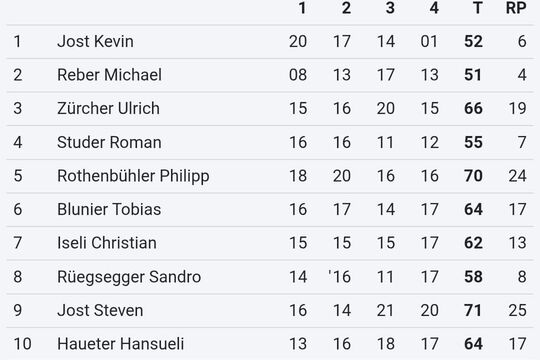The width and height of the screenshot is (540, 360).
Task: Sort by the column 3 header
Action: pyautogui.click(x=390, y=8)
